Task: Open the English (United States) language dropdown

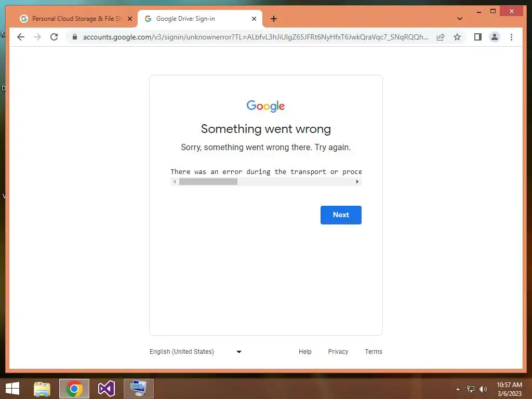Action: (x=196, y=352)
